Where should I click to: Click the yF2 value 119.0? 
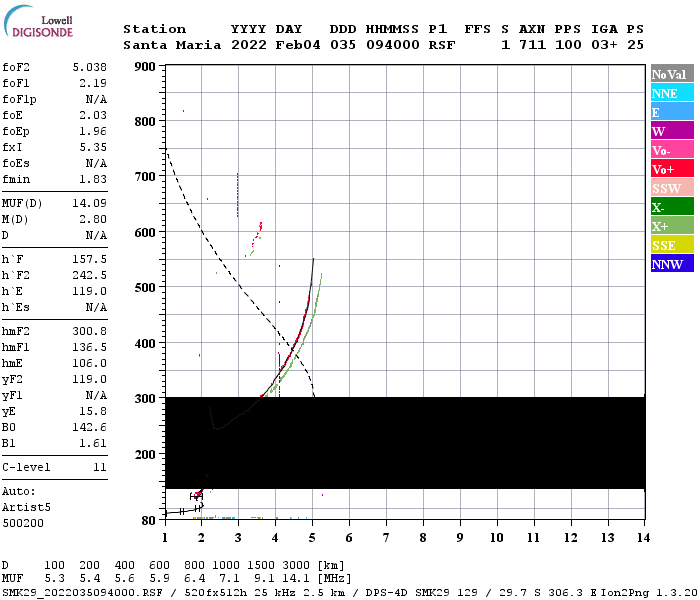[90, 379]
